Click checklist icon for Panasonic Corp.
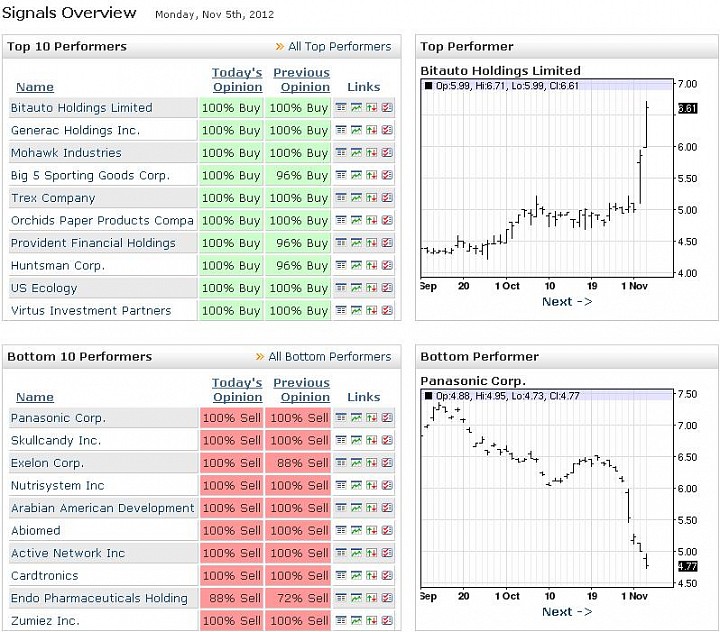 coord(387,418)
